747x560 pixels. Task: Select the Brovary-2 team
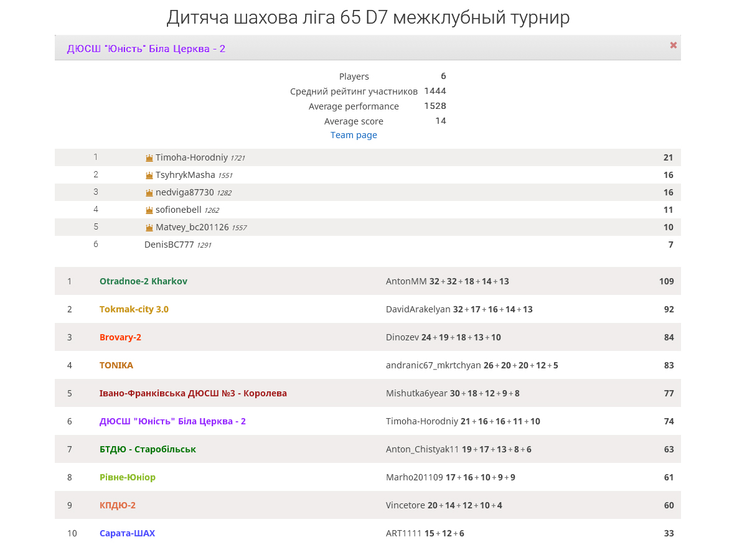pyautogui.click(x=120, y=337)
